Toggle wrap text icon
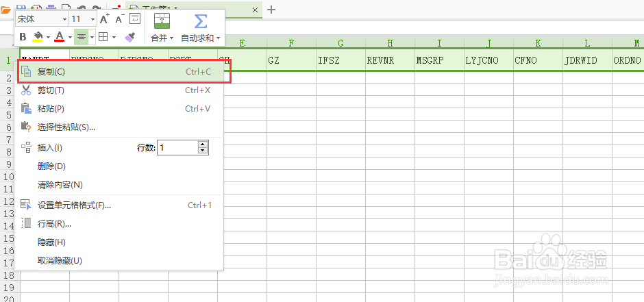The height and width of the screenshot is (302, 644). pyautogui.click(x=135, y=18)
